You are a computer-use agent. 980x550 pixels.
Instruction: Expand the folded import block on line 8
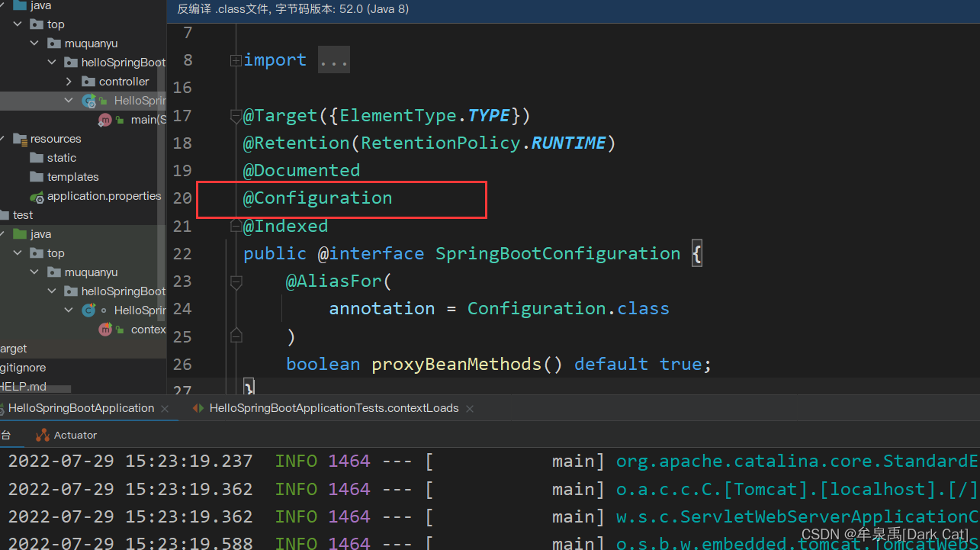[236, 60]
